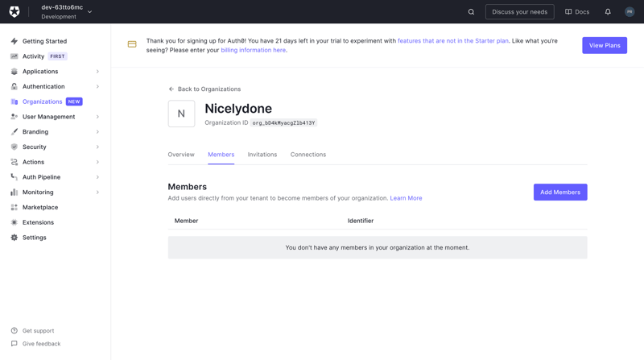Click the Security shield icon
The height and width of the screenshot is (360, 644).
(14, 147)
